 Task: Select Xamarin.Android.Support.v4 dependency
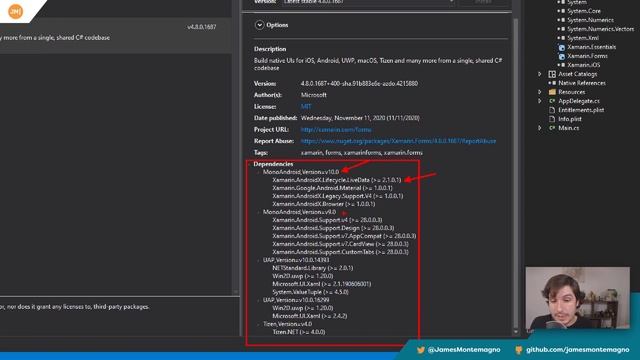327,220
